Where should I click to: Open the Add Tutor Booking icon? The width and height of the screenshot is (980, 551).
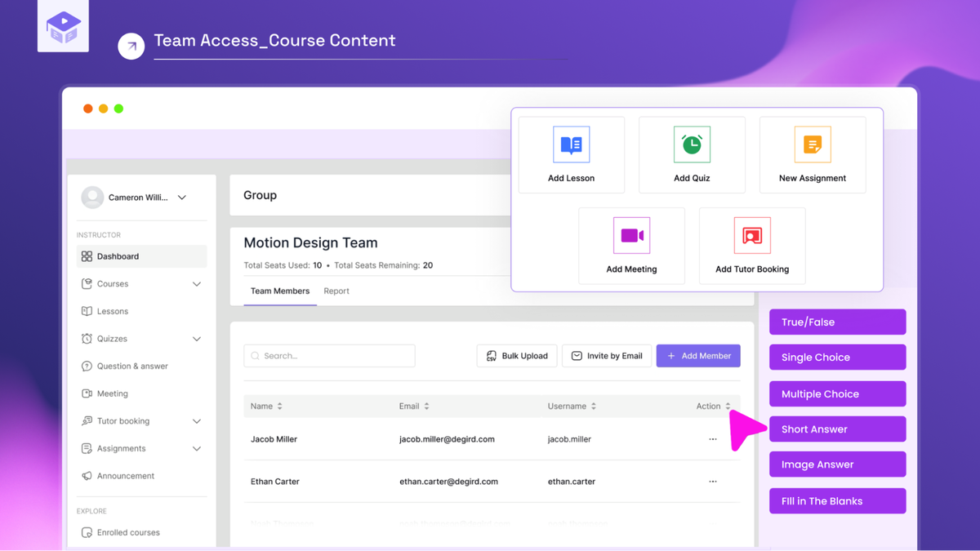751,236
